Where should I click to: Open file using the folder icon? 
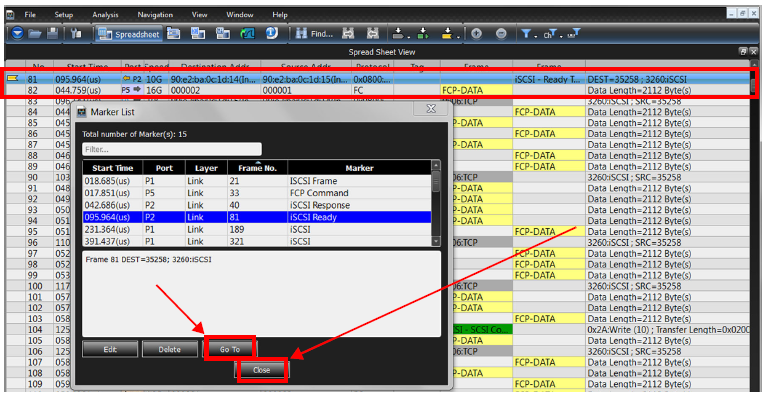[x=35, y=34]
